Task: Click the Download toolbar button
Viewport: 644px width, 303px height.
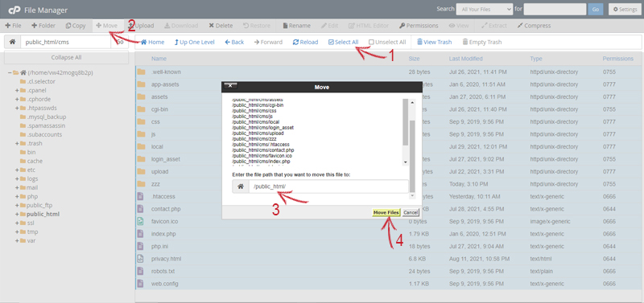Action: tap(181, 26)
